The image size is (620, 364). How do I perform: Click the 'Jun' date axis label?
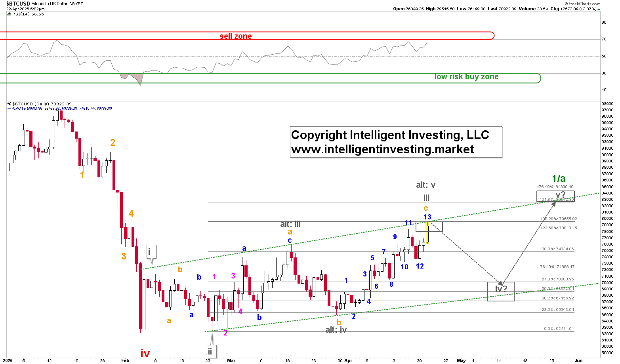point(579,361)
